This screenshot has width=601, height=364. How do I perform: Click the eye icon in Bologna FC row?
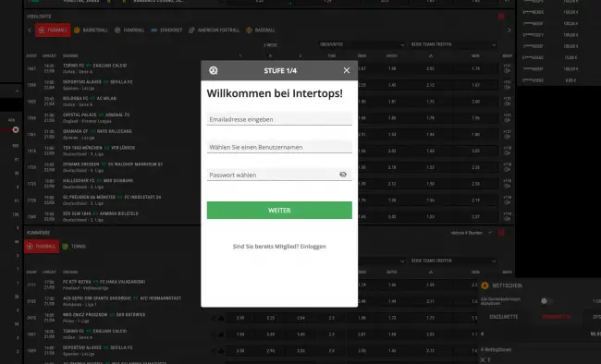507,103
